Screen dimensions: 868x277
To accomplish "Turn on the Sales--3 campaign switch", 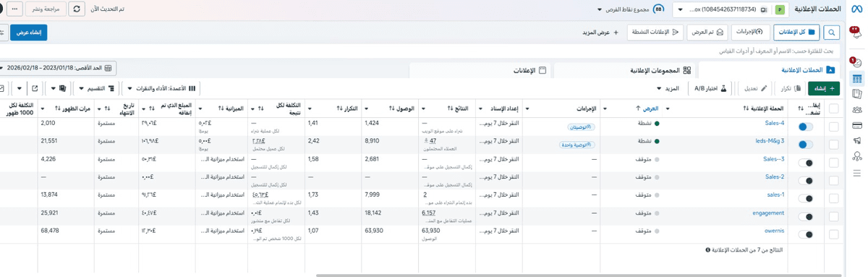I will coord(805,163).
